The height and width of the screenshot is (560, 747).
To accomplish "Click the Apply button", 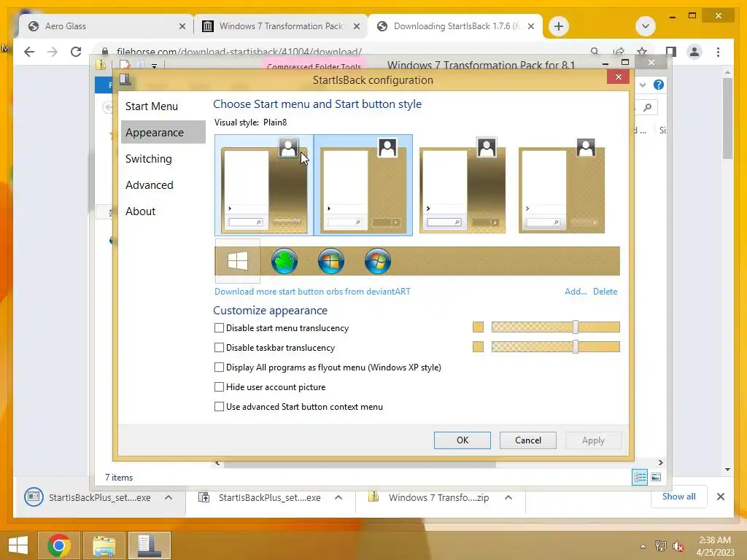I will tap(593, 440).
